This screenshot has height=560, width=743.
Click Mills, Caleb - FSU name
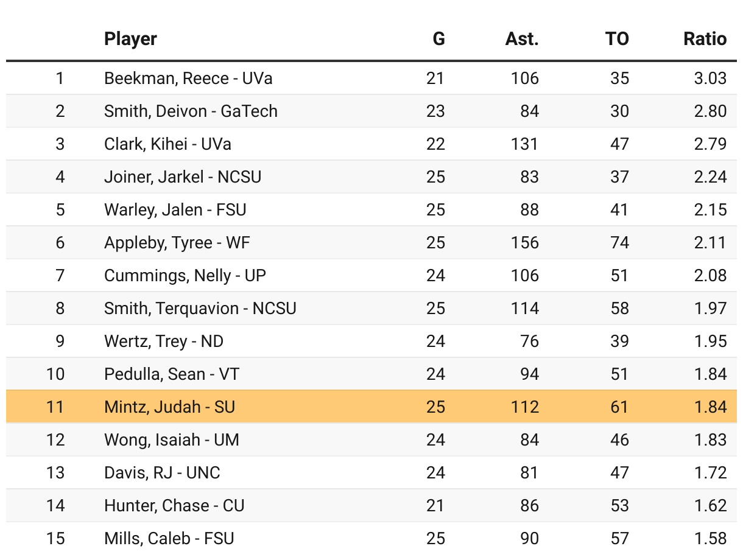tap(169, 539)
